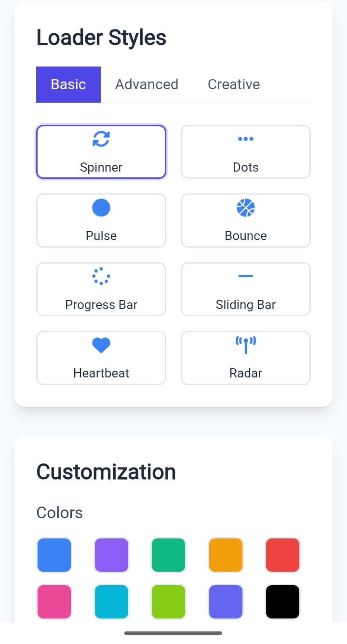Select the Radar antenna icon
The image size is (347, 644).
[x=246, y=345]
